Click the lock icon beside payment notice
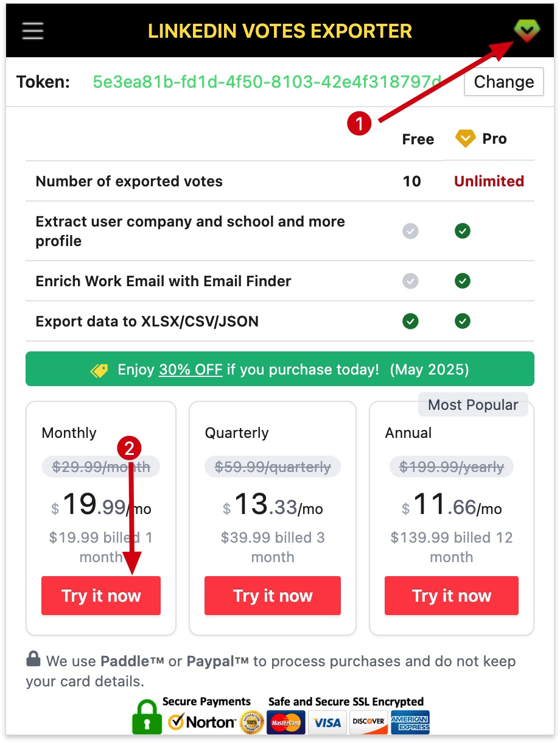The height and width of the screenshot is (743, 560). pos(33,660)
